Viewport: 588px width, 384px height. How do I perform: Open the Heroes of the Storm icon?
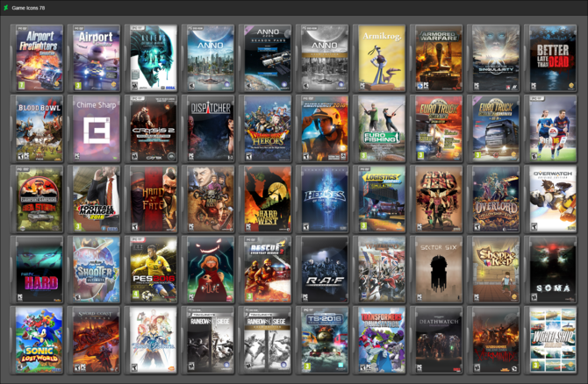[322, 199]
